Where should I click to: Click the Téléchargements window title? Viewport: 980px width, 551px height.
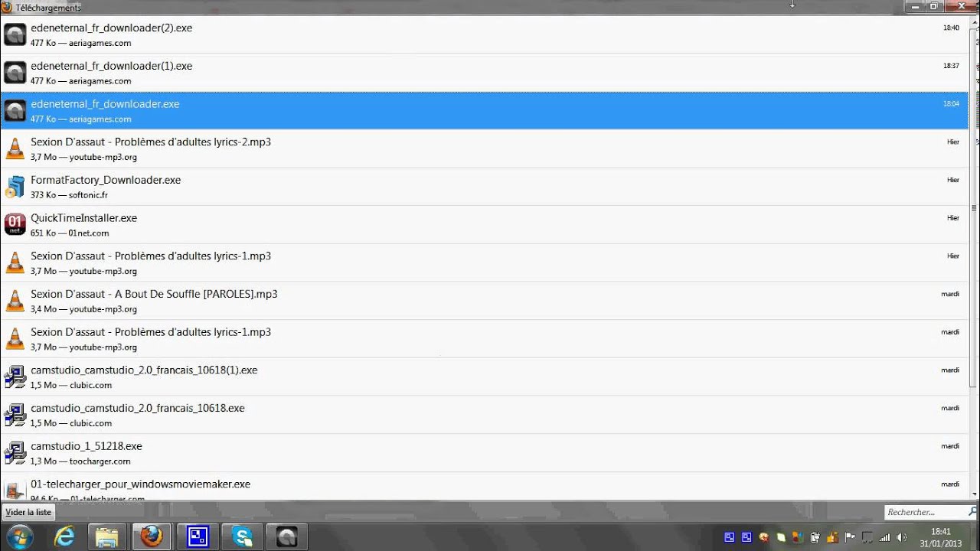pos(49,7)
